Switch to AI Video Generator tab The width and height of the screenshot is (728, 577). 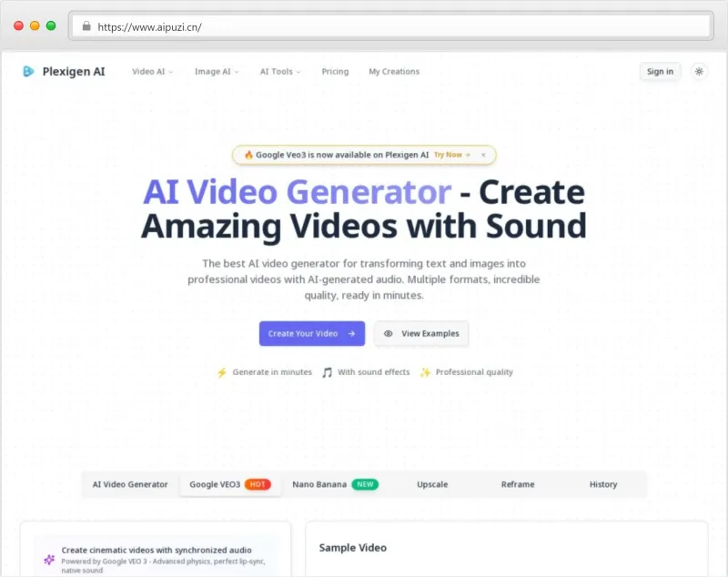130,484
